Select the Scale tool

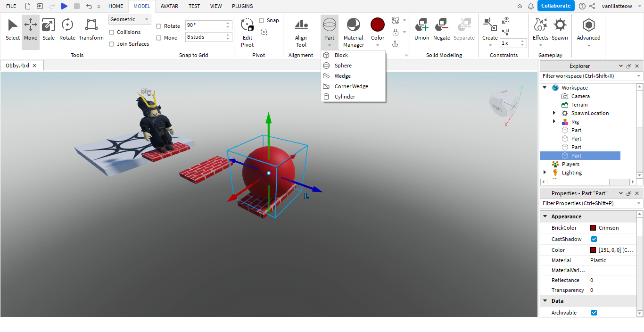[x=49, y=29]
